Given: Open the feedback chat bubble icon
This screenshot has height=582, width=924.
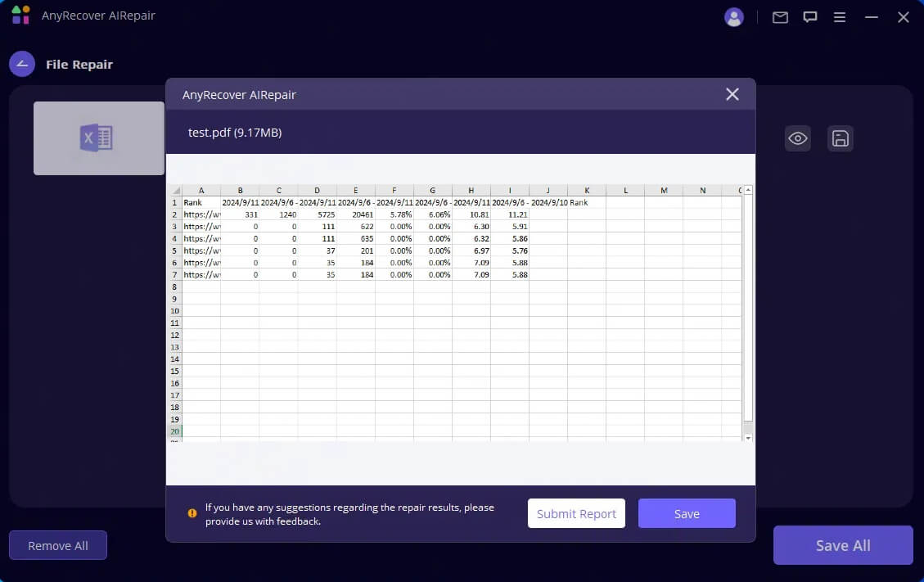Looking at the screenshot, I should [809, 16].
